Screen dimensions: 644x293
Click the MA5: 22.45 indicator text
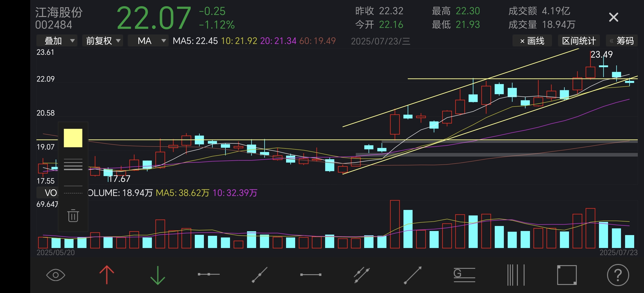coord(195,41)
